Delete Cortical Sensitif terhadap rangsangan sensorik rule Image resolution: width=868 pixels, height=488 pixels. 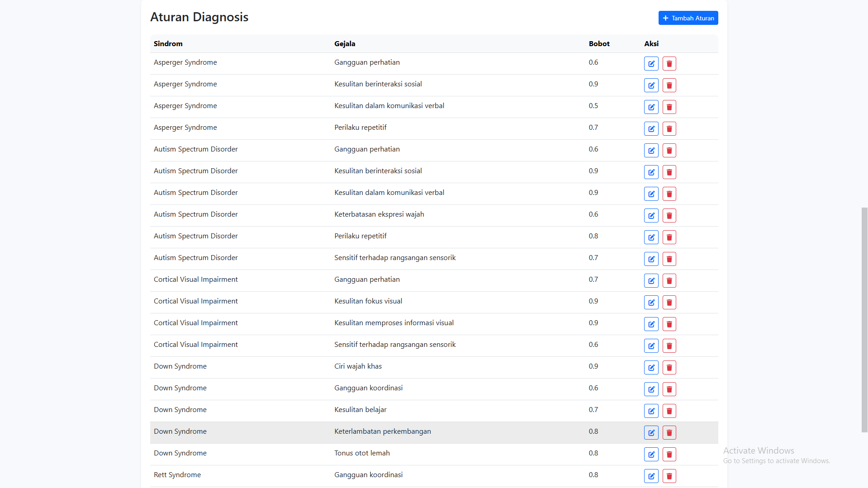(x=669, y=346)
